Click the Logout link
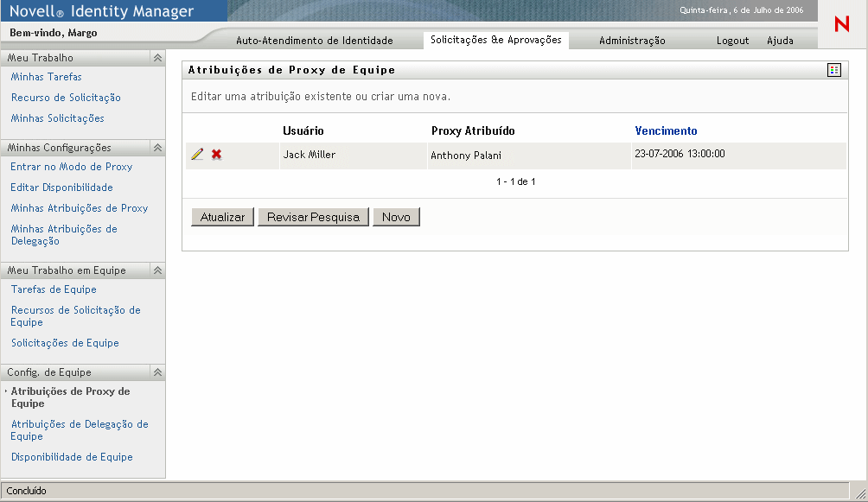The height and width of the screenshot is (502, 868). point(732,41)
